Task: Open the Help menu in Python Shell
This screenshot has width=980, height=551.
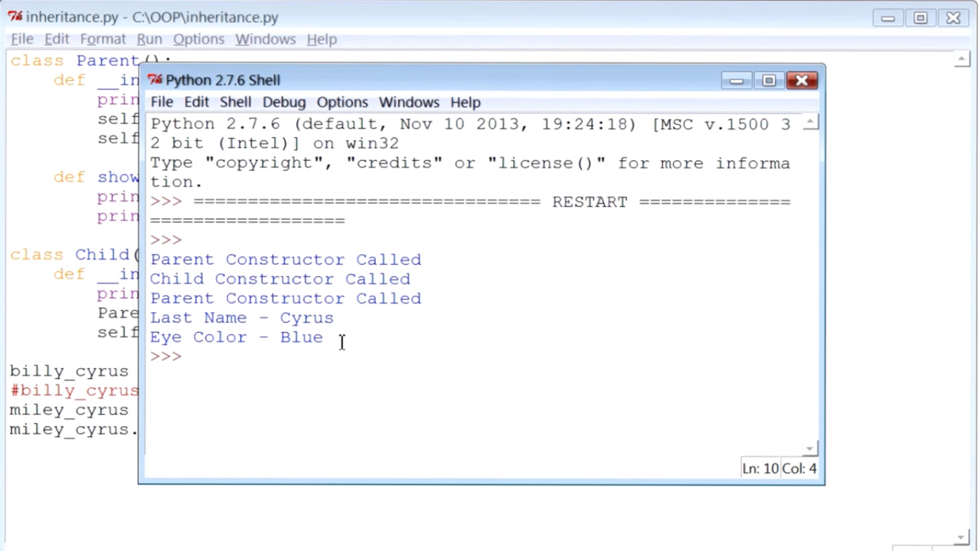Action: 466,103
